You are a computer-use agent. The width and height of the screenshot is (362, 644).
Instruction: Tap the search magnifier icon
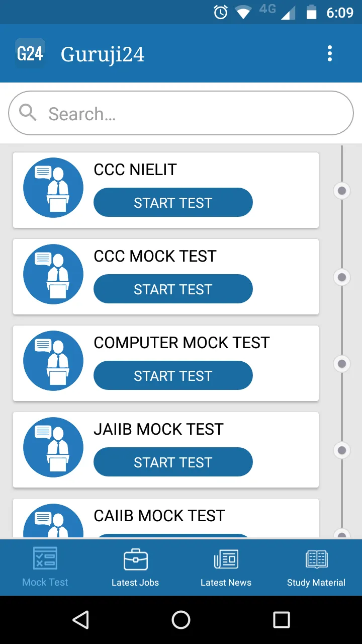(28, 113)
